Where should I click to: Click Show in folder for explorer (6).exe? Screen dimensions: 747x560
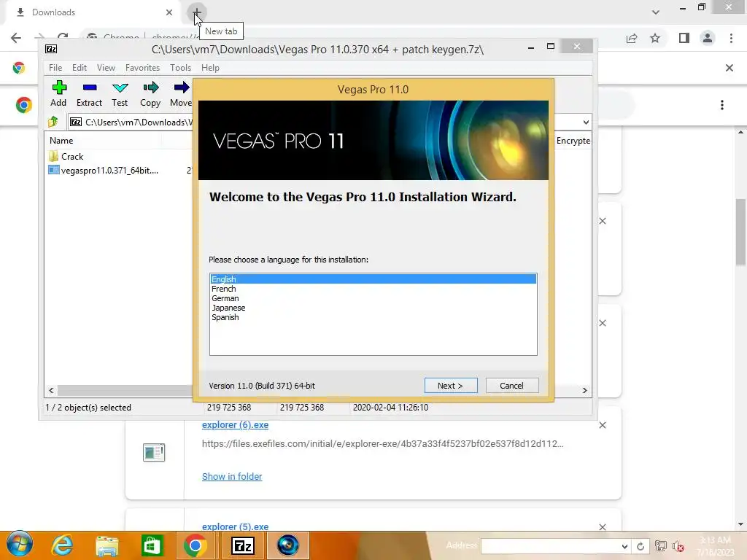coord(232,476)
